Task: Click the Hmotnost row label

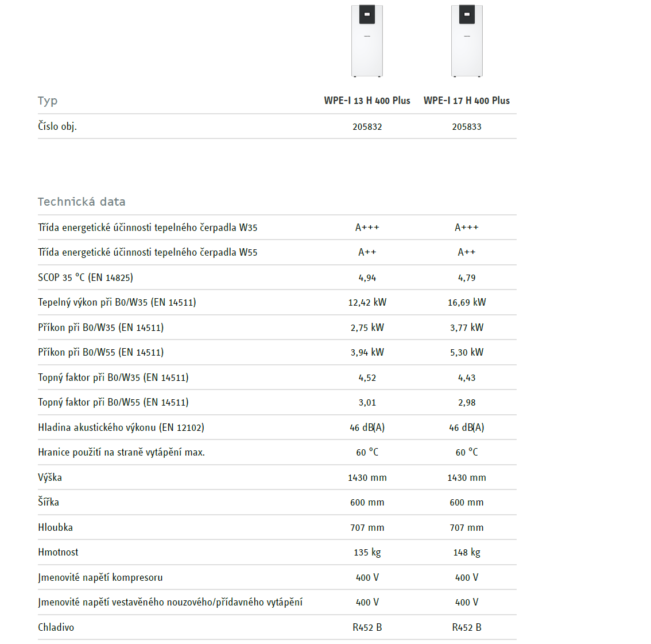Action: (x=58, y=552)
